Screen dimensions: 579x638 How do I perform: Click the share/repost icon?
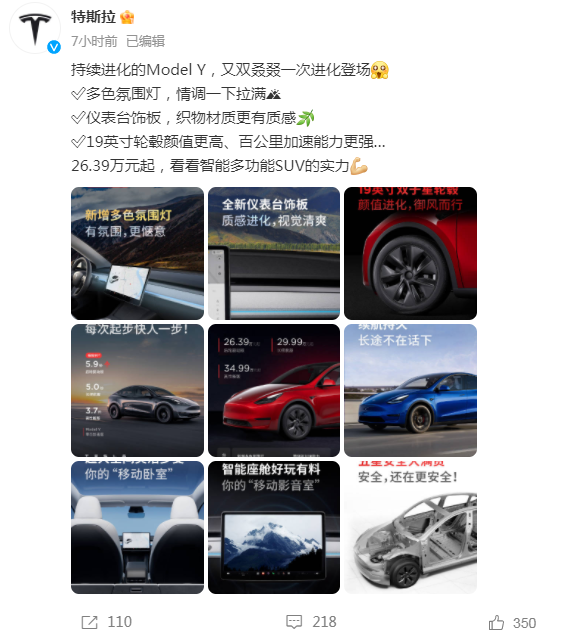pos(89,622)
